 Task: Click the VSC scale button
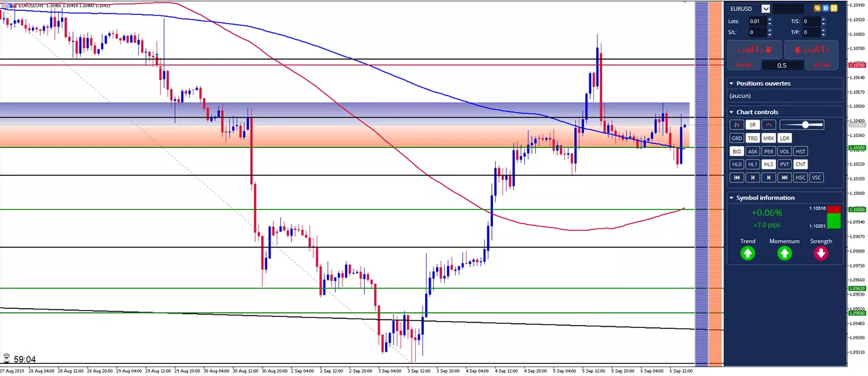(x=816, y=177)
